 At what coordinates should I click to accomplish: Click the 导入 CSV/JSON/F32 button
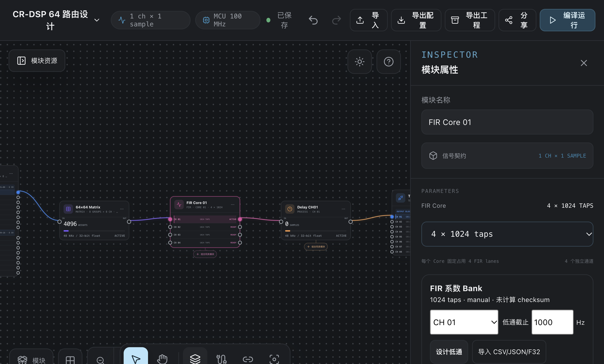tap(509, 352)
